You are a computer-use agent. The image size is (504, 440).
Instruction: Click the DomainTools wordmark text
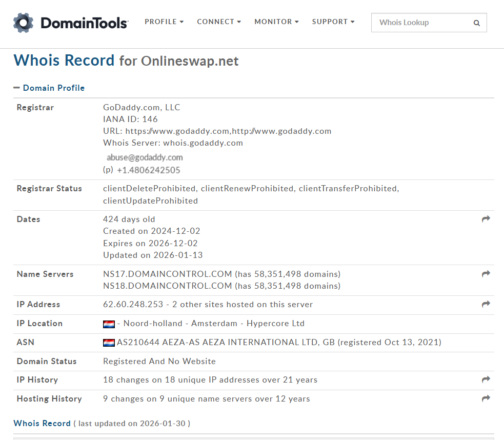84,23
